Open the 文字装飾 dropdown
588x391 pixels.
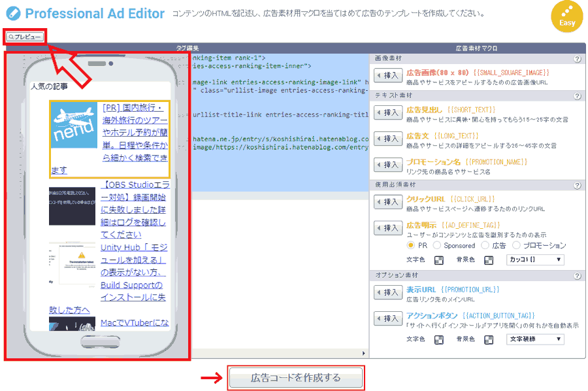[x=535, y=339]
